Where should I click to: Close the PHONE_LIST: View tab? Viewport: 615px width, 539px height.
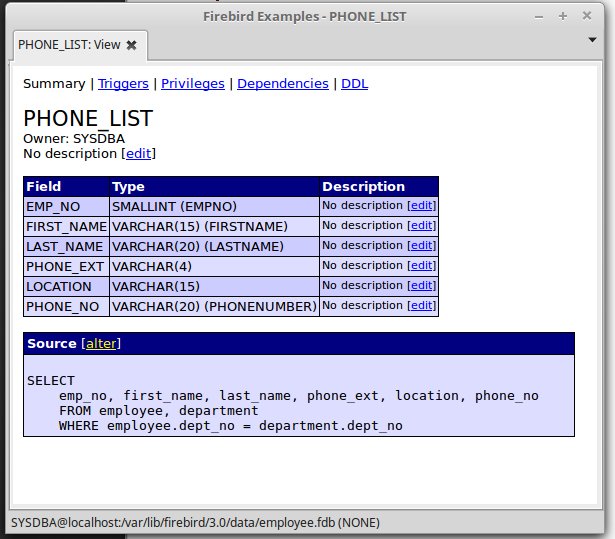[x=131, y=45]
